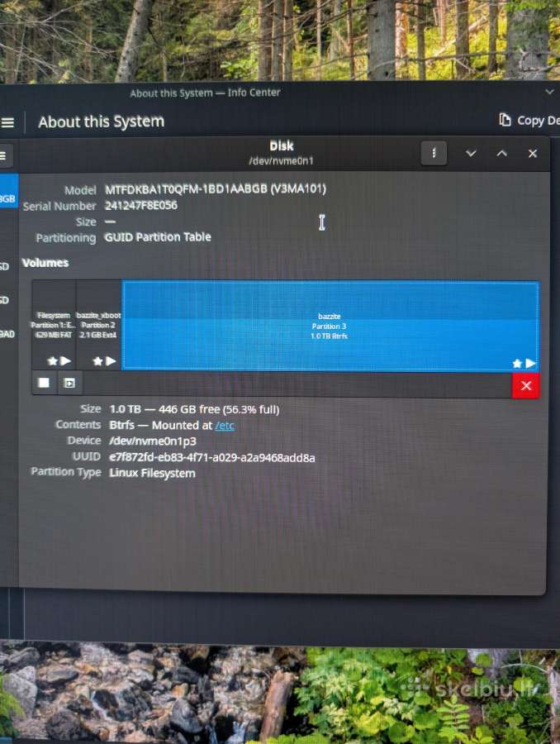The height and width of the screenshot is (744, 560).
Task: Click the About this System heading
Action: tap(102, 122)
